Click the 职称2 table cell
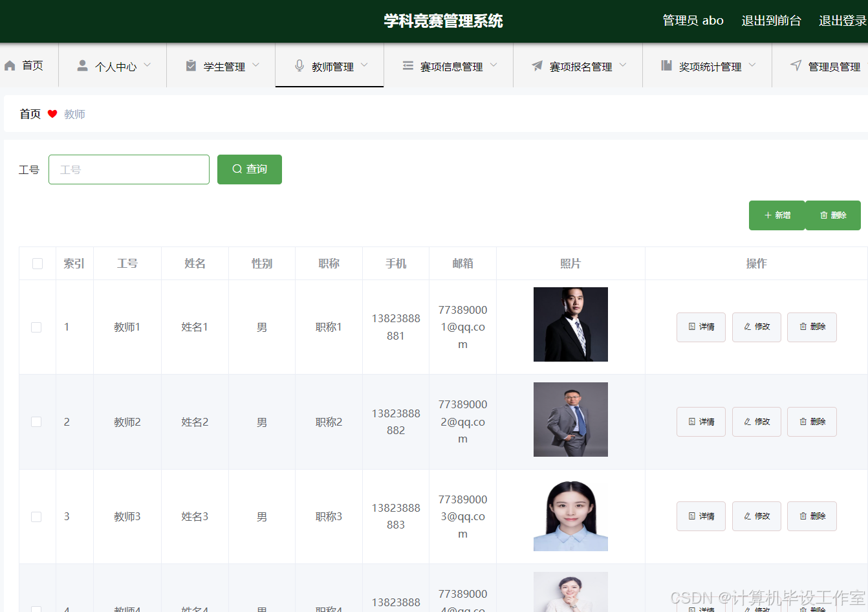 click(329, 422)
